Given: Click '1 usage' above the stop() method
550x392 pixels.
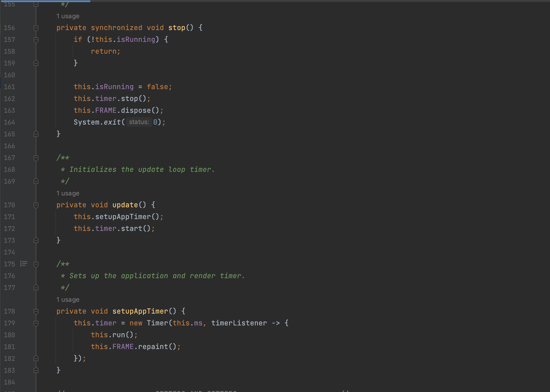Looking at the screenshot, I should point(68,16).
